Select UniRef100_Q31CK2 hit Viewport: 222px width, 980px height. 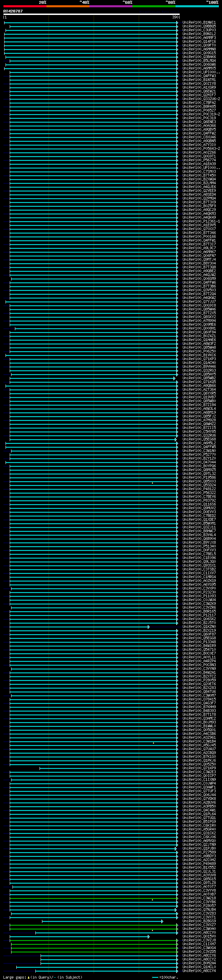click(199, 833)
